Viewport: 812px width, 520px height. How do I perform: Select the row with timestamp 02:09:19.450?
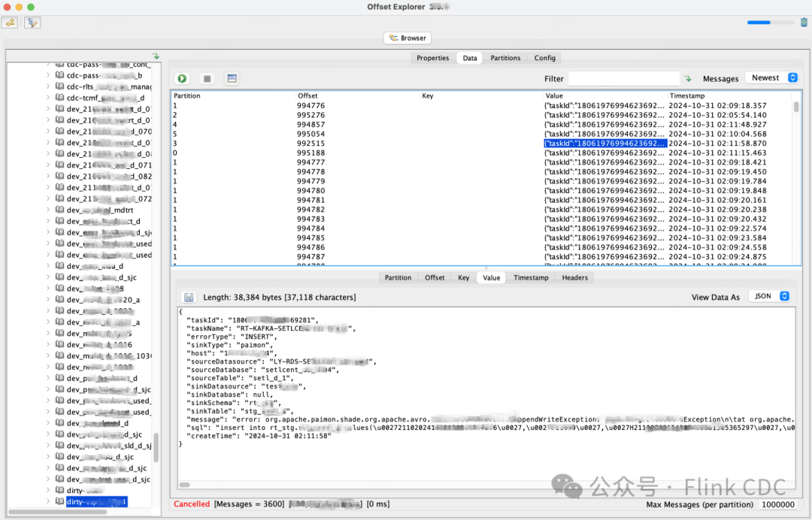482,172
